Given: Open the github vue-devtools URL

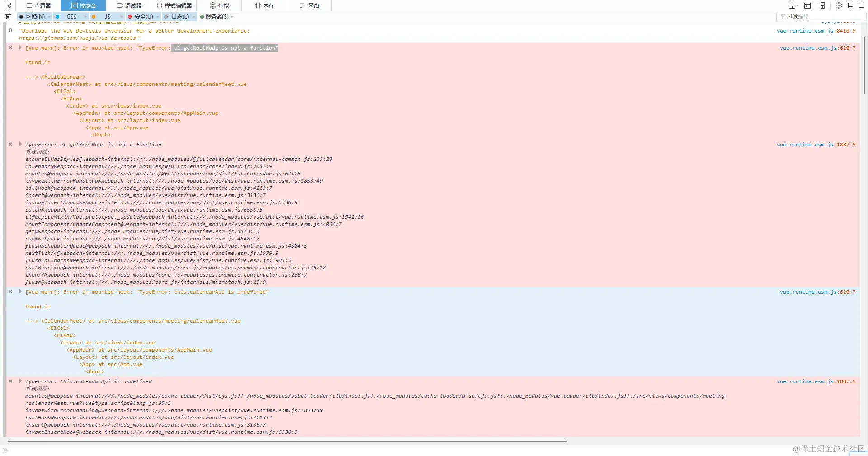Looking at the screenshot, I should pos(79,38).
